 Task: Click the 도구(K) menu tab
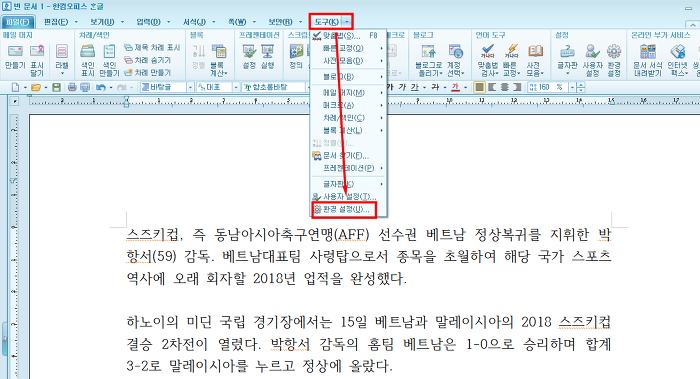326,21
